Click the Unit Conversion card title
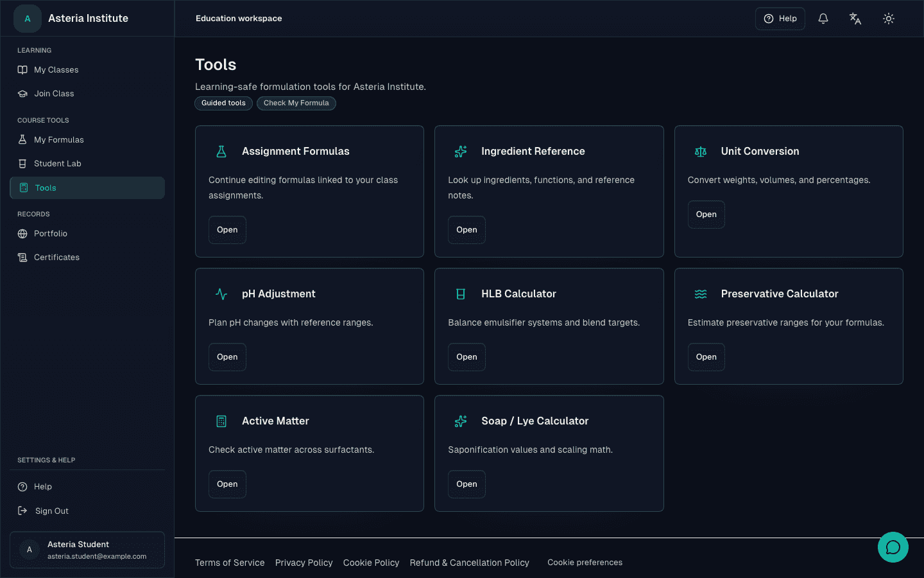The height and width of the screenshot is (578, 924). tap(760, 152)
